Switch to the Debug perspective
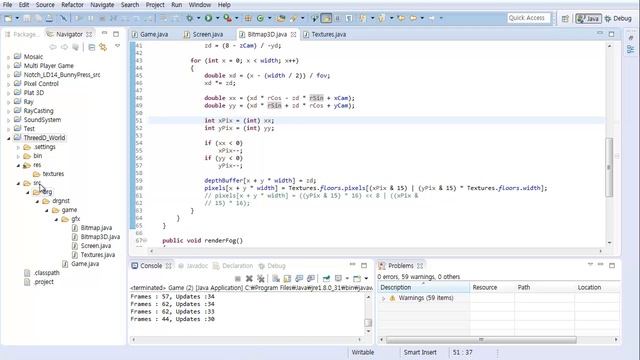Viewport: 640px width, 360px height. 618,18
